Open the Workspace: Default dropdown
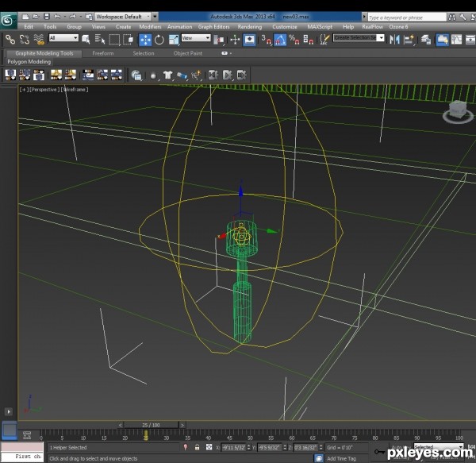 pyautogui.click(x=123, y=17)
